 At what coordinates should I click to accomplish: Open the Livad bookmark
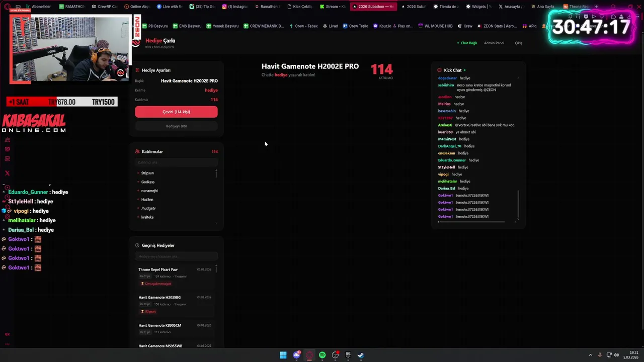[x=330, y=26]
